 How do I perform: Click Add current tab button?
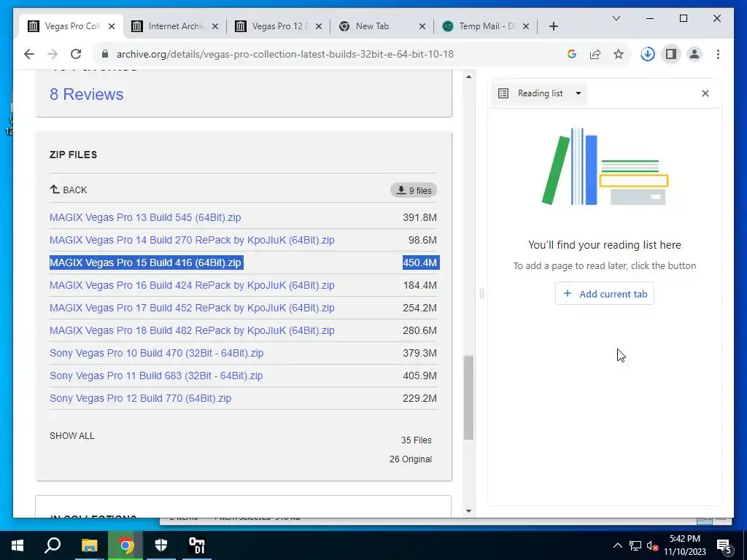coord(604,294)
